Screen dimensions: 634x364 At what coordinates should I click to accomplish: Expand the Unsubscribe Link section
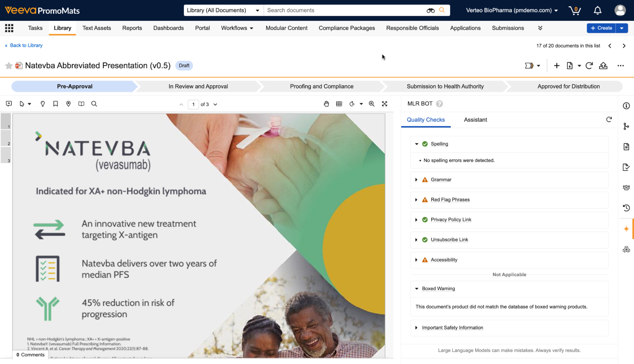(416, 240)
